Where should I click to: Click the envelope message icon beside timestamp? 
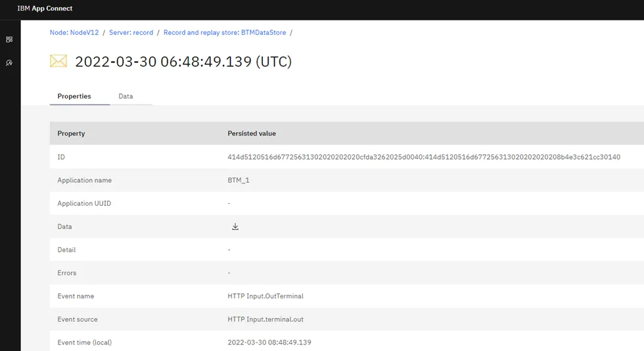point(58,61)
